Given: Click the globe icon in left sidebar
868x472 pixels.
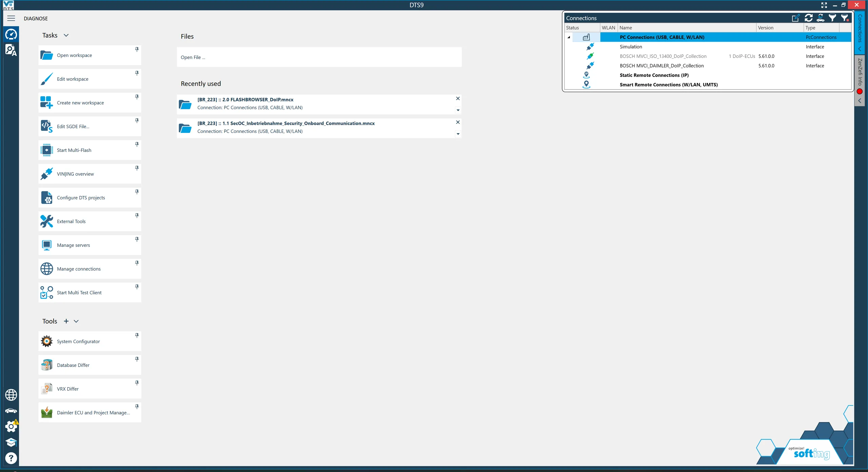Looking at the screenshot, I should 11,395.
